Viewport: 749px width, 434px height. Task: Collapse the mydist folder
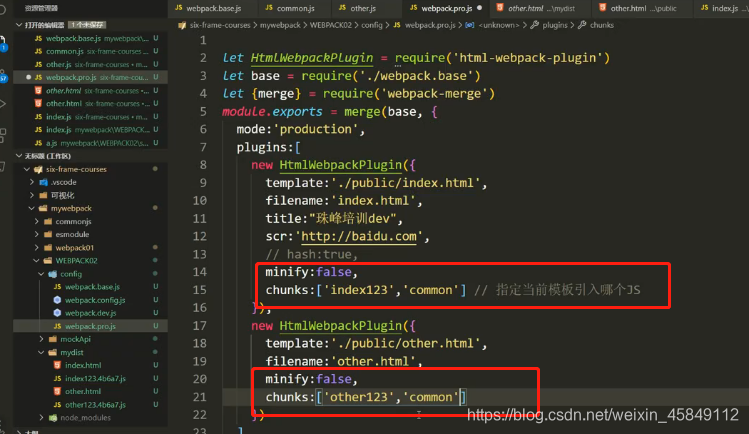[x=41, y=352]
